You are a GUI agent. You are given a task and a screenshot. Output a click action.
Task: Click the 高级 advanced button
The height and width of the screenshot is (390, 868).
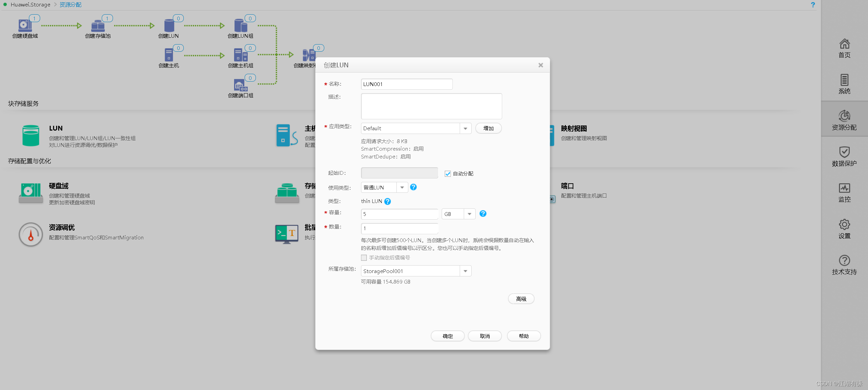[521, 299]
